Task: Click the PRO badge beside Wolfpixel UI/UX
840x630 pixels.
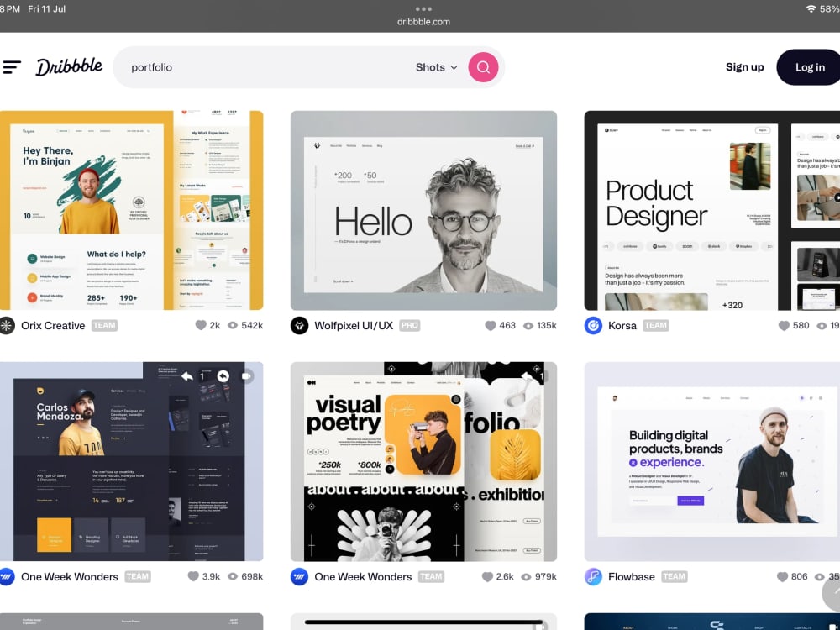Action: click(x=410, y=325)
